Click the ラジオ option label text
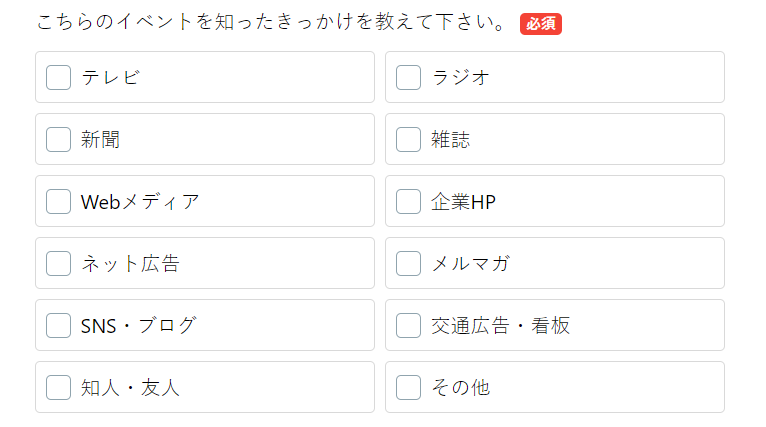This screenshot has width=766, height=427. coord(461,77)
